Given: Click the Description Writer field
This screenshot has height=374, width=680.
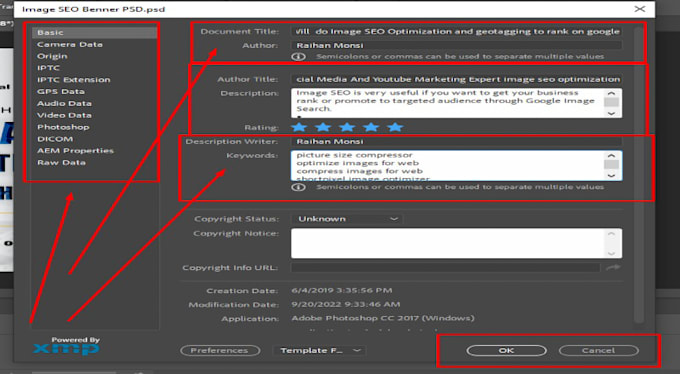Looking at the screenshot, I should point(457,141).
